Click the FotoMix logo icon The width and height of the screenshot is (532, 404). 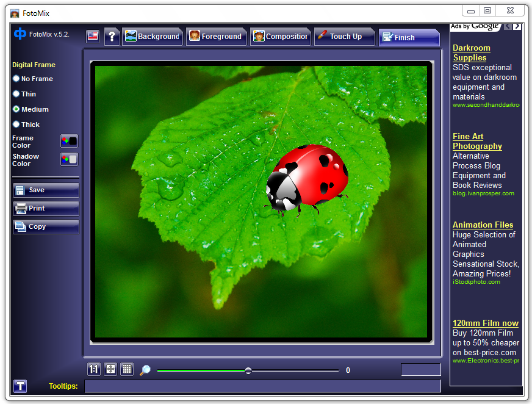(x=20, y=34)
